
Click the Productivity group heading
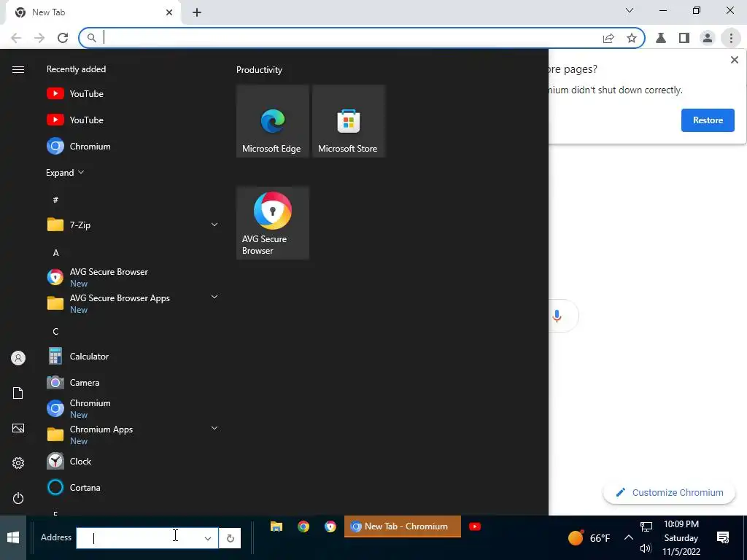pyautogui.click(x=259, y=70)
